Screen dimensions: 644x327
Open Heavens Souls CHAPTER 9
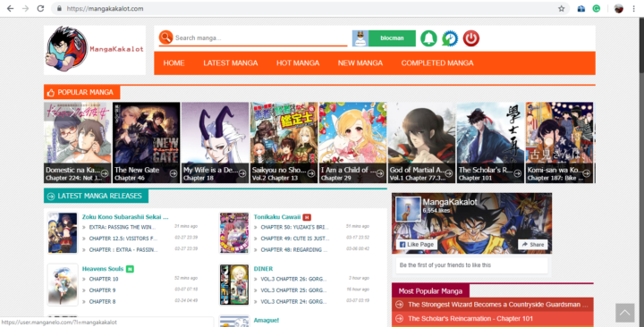[102, 290]
